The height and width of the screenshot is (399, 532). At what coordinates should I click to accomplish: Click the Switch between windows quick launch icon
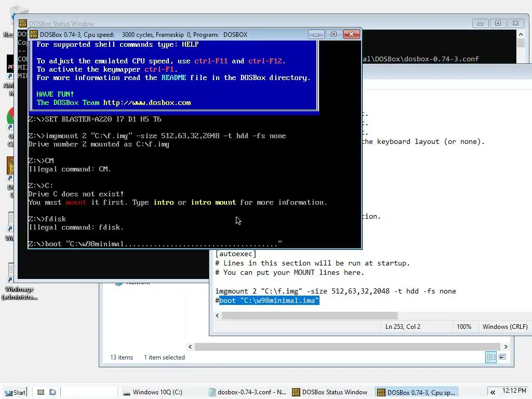(x=52, y=392)
